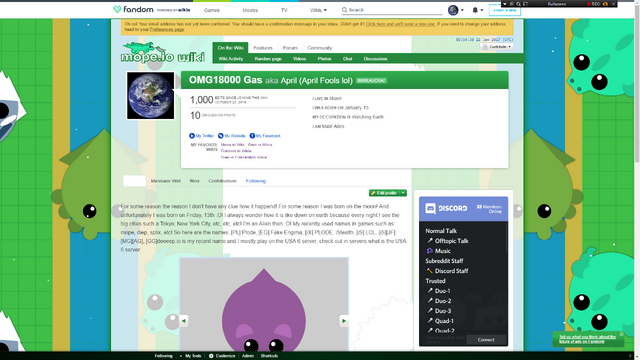Click the mope.io wiki logo
This screenshot has width=640, height=360.
(x=162, y=53)
